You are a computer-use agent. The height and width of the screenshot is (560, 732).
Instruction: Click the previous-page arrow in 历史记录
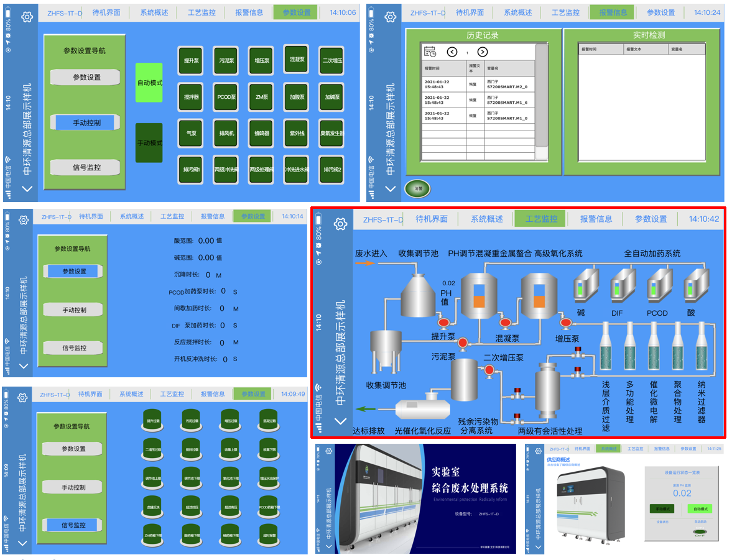point(452,52)
